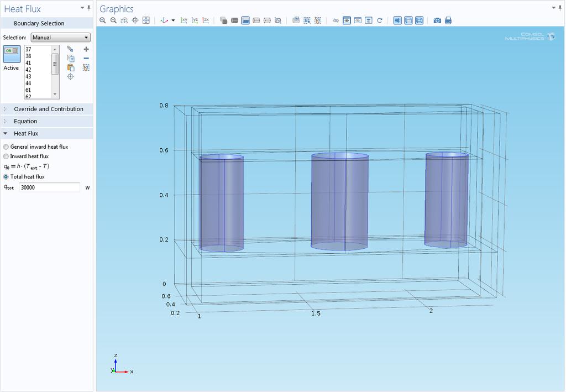Viewport: 566px width, 392px height.
Task: Select boundary 37 in the list
Action: click(28, 49)
